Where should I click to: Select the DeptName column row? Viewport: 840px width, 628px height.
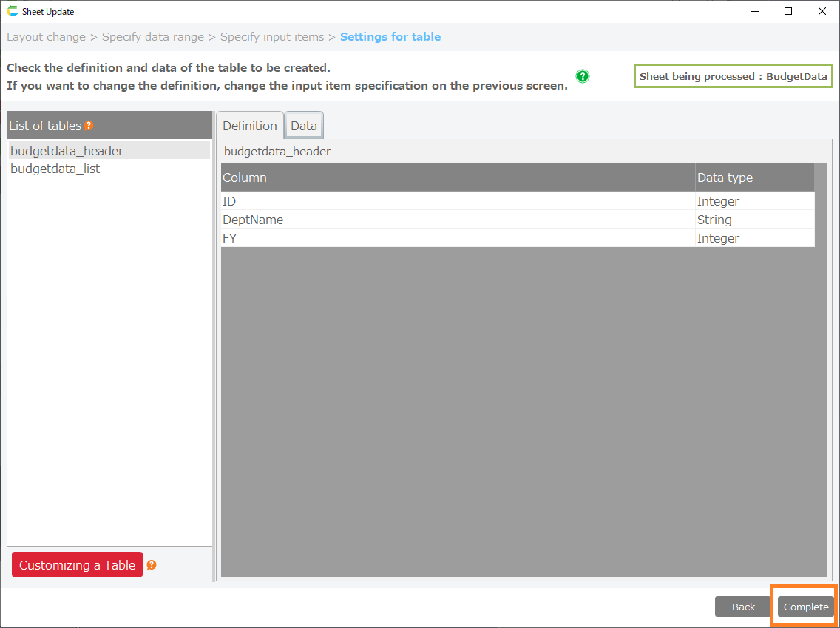[x=253, y=220]
